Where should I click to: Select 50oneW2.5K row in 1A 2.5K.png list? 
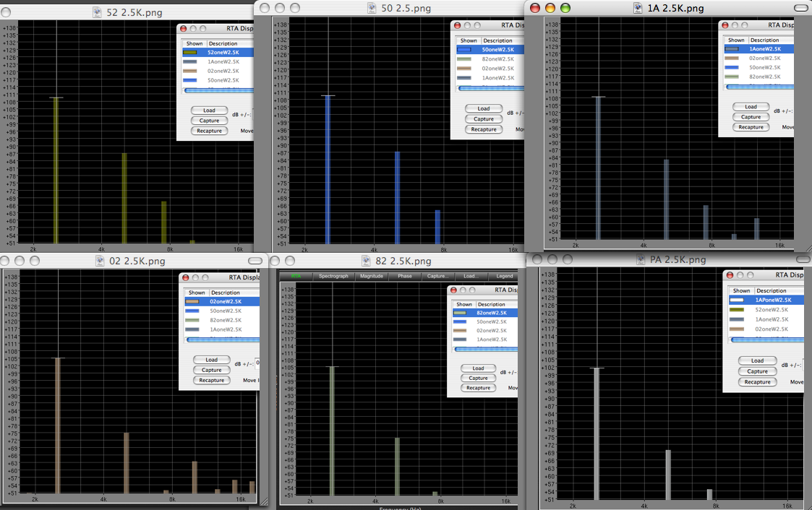click(758, 67)
